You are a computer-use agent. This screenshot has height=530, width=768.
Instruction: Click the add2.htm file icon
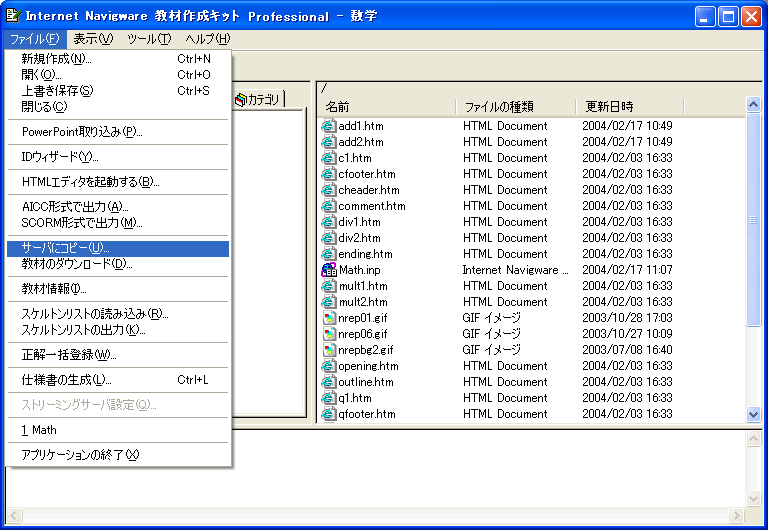329,142
